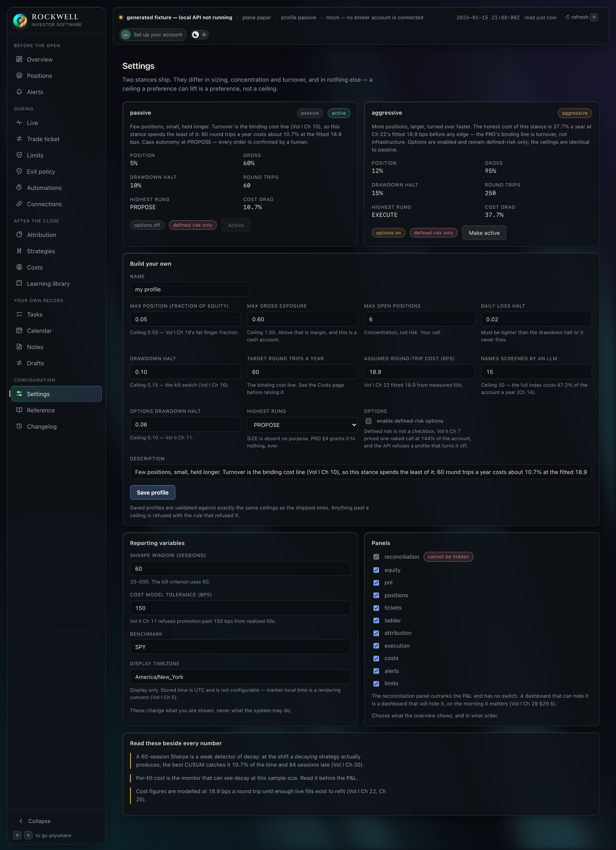
Task: Open Tasks in the sidebar
Action: (x=56, y=314)
